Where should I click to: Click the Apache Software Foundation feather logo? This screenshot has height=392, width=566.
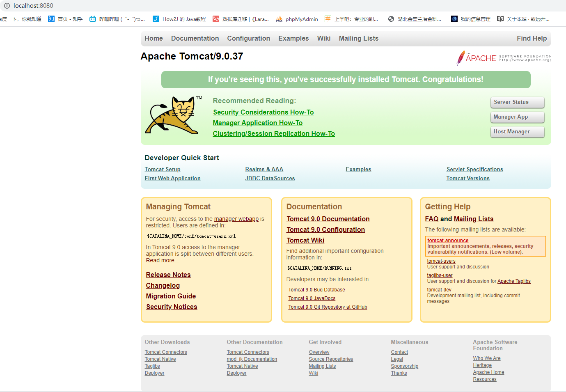(504, 58)
